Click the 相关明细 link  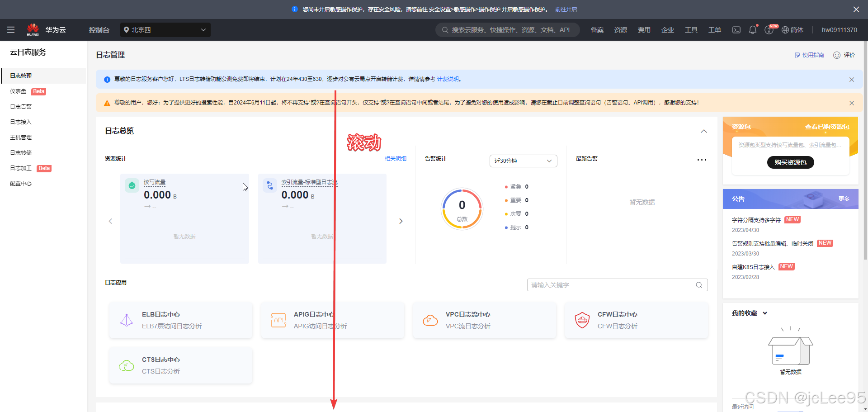tap(396, 159)
